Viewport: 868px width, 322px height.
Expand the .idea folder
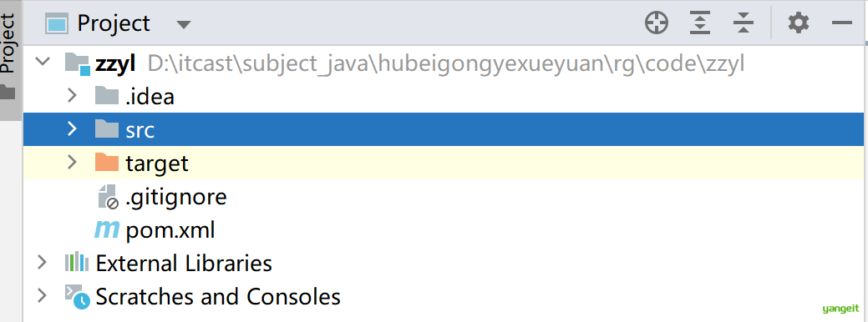tap(71, 96)
